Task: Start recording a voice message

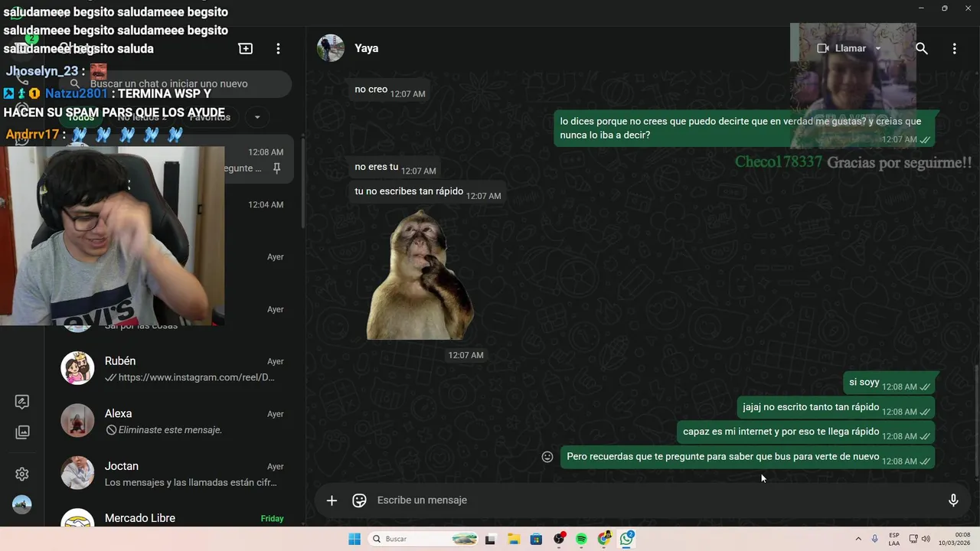Action: point(953,500)
